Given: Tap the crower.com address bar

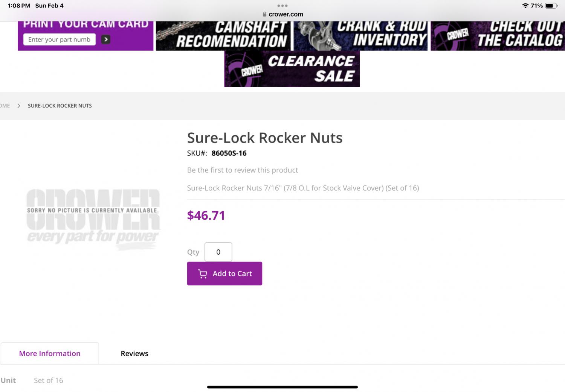Looking at the screenshot, I should [x=286, y=14].
